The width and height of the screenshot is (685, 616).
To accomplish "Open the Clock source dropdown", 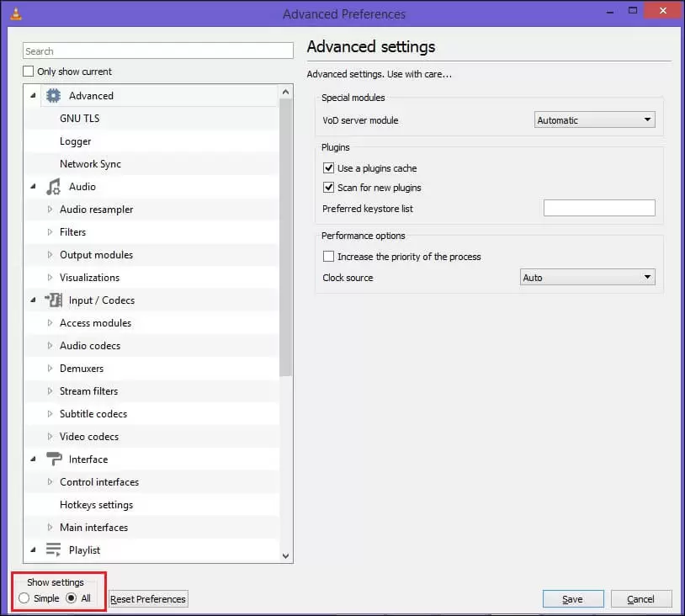I will point(587,277).
